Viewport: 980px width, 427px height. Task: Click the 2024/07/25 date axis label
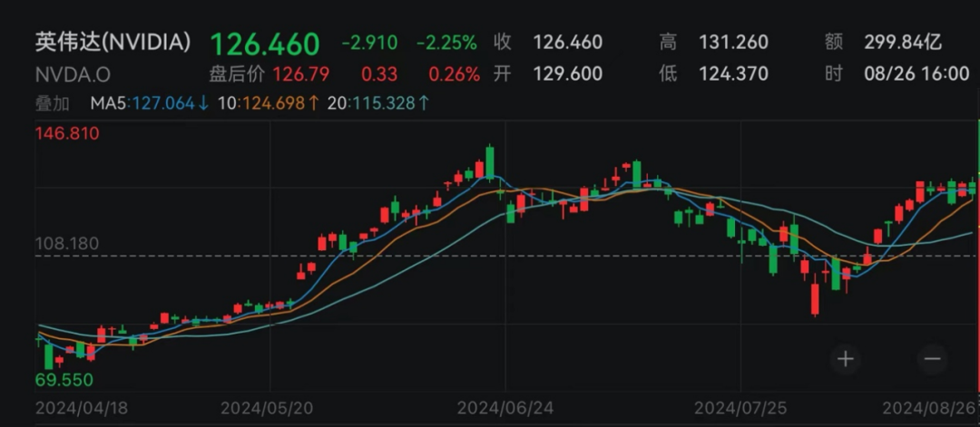[x=740, y=408]
